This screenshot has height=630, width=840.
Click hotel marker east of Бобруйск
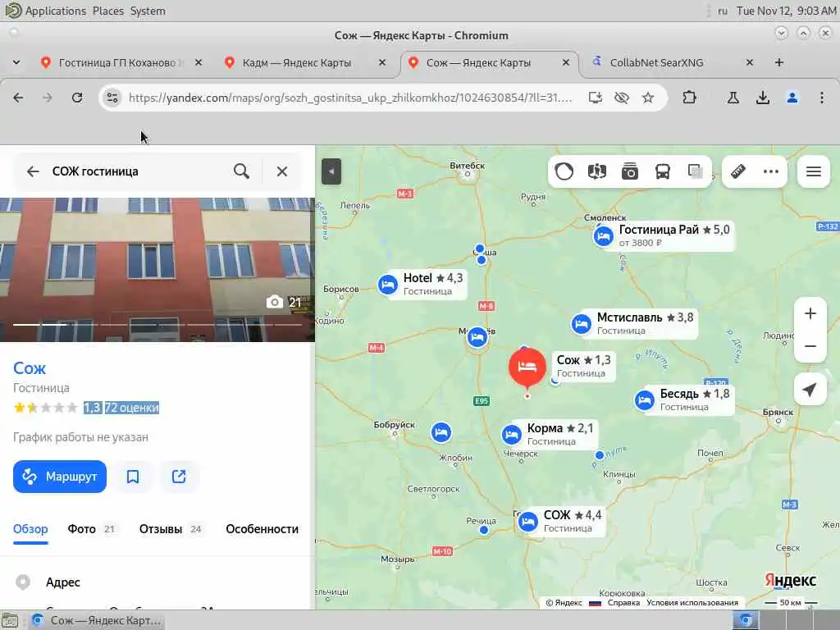coord(441,432)
